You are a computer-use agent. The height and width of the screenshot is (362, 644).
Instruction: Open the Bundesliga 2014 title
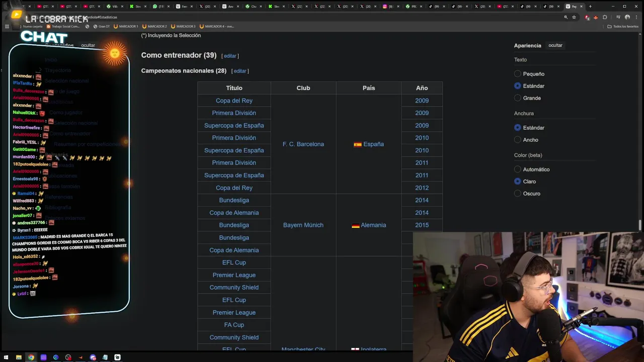(x=234, y=200)
